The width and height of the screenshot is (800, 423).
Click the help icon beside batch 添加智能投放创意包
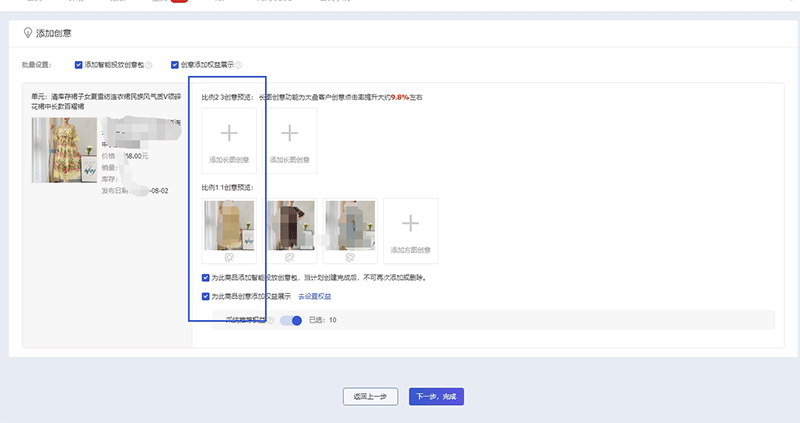149,65
